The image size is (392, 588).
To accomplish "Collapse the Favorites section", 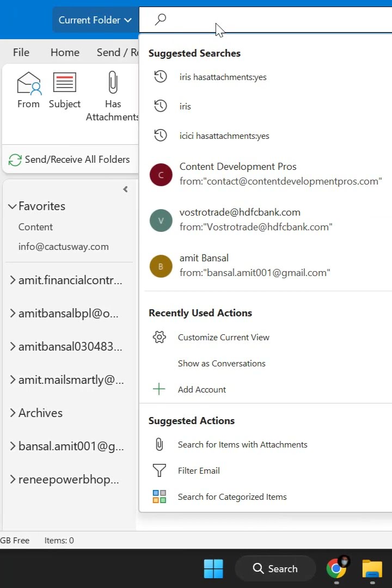I will 12,206.
